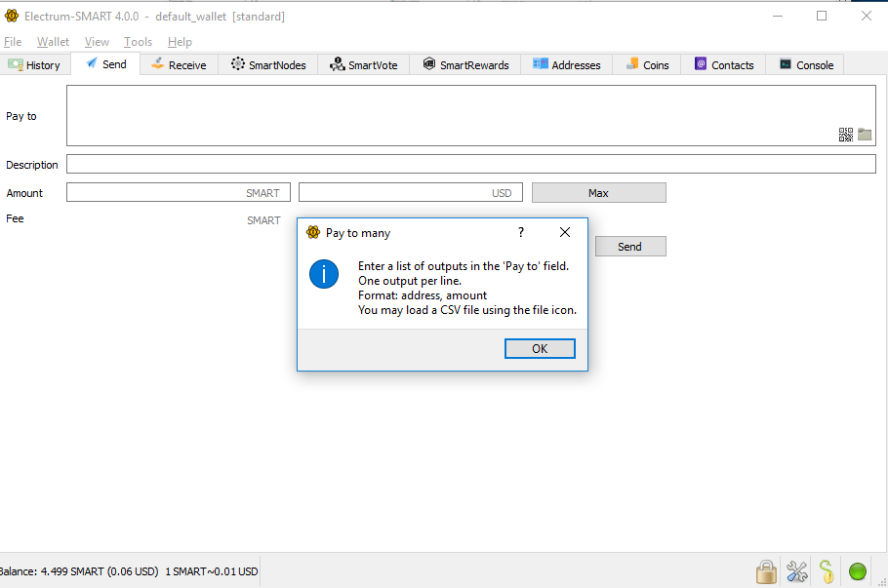Open the Wallet menu
Viewport: 888px width, 588px height.
53,42
